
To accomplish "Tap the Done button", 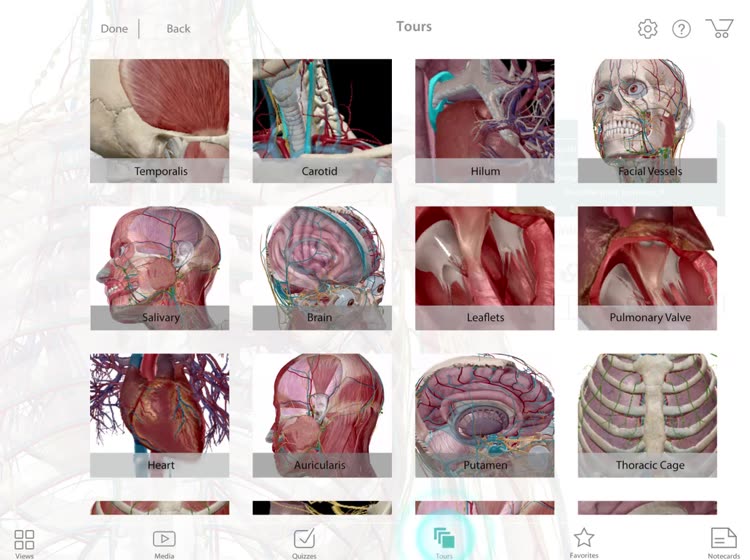I will tap(114, 29).
